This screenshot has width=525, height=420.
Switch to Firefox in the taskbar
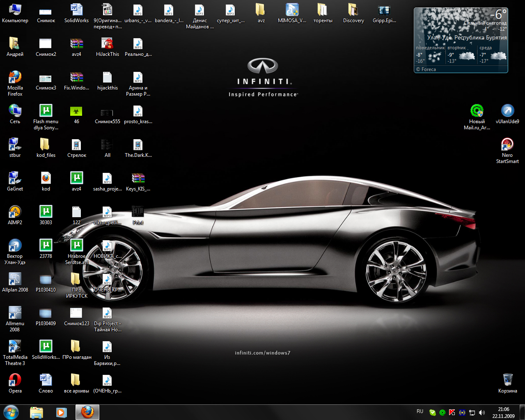click(x=87, y=412)
